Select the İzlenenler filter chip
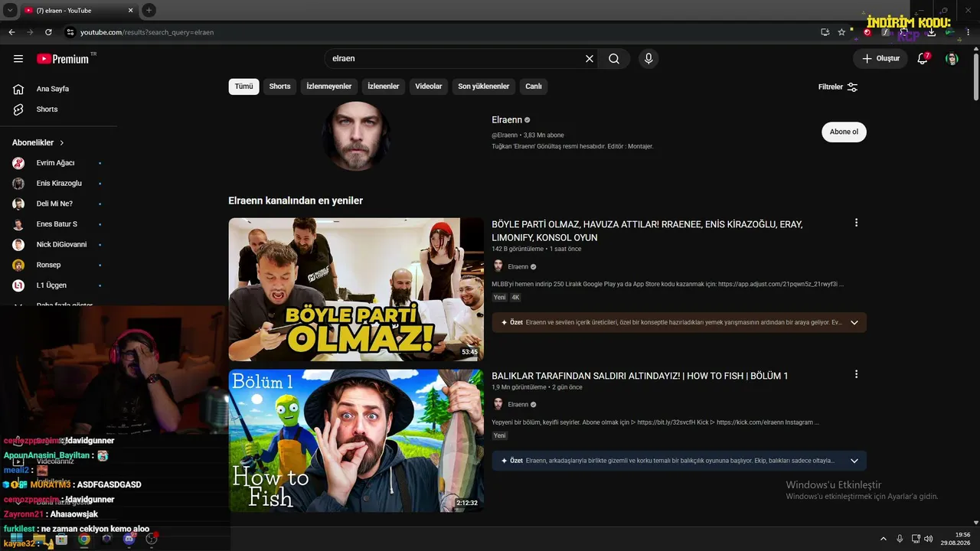Viewport: 980px width, 551px height. (384, 86)
